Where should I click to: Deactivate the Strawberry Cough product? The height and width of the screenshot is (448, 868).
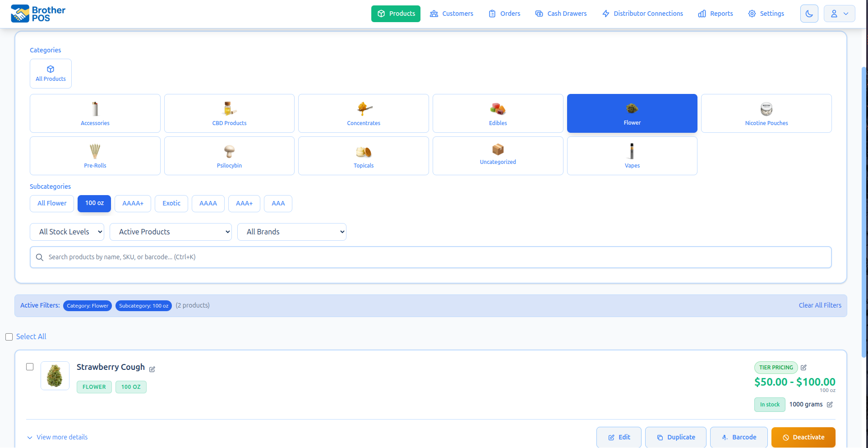click(803, 437)
